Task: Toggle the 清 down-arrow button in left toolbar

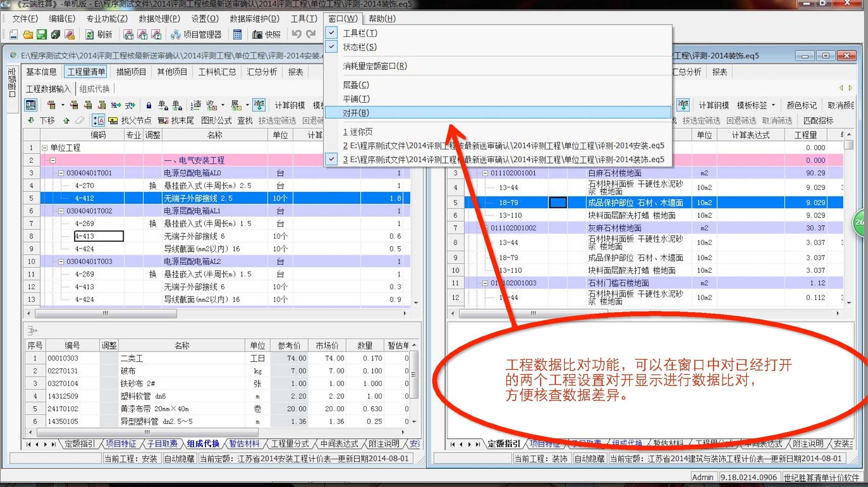Action: click(259, 105)
